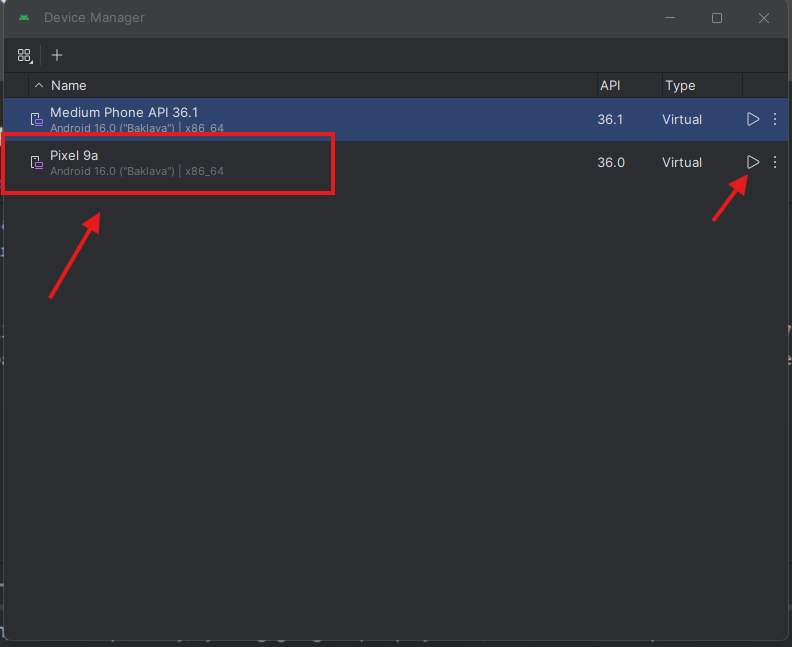Toggle the sort chevron beside Name

pos(39,85)
